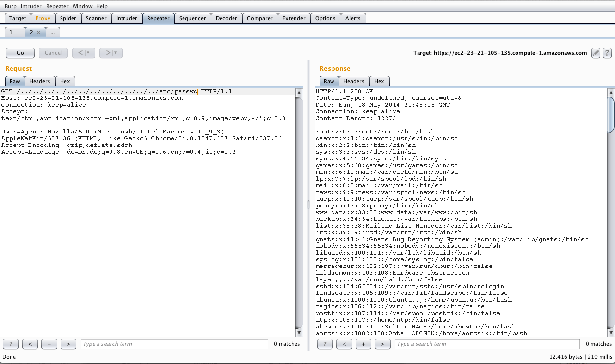Go to the next match in the request search

pos(68,344)
